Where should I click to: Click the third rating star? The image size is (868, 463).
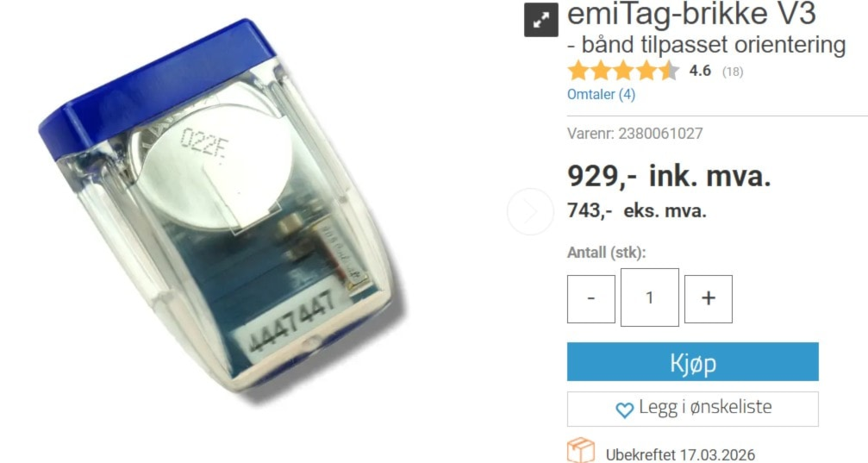623,71
